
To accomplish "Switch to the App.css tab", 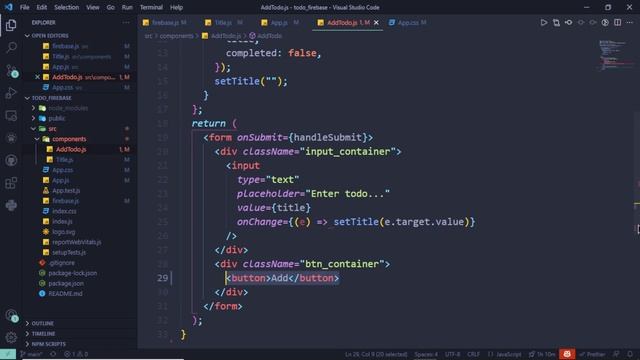I will click(x=407, y=22).
